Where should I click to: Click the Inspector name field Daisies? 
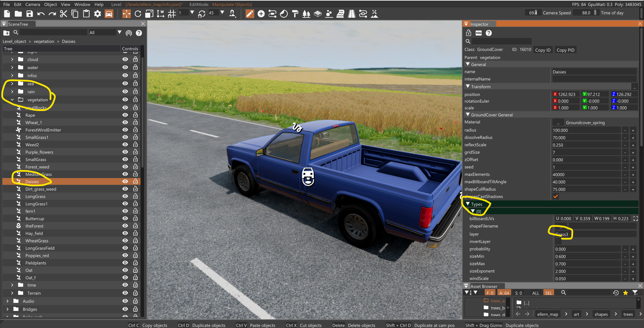click(x=594, y=72)
